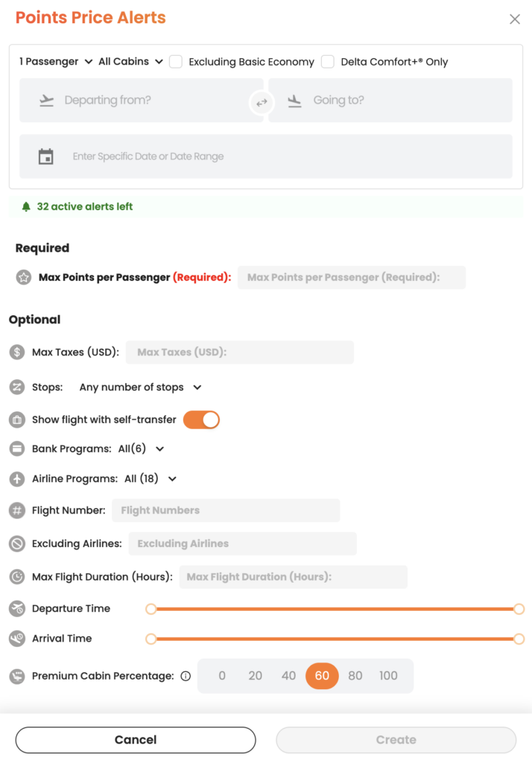Click the Departure Time slider left handle

151,609
